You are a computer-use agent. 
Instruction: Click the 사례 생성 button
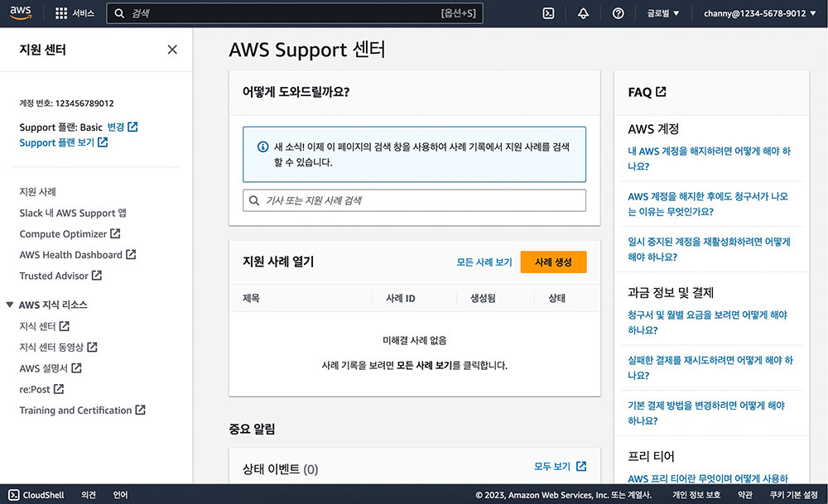coord(553,262)
